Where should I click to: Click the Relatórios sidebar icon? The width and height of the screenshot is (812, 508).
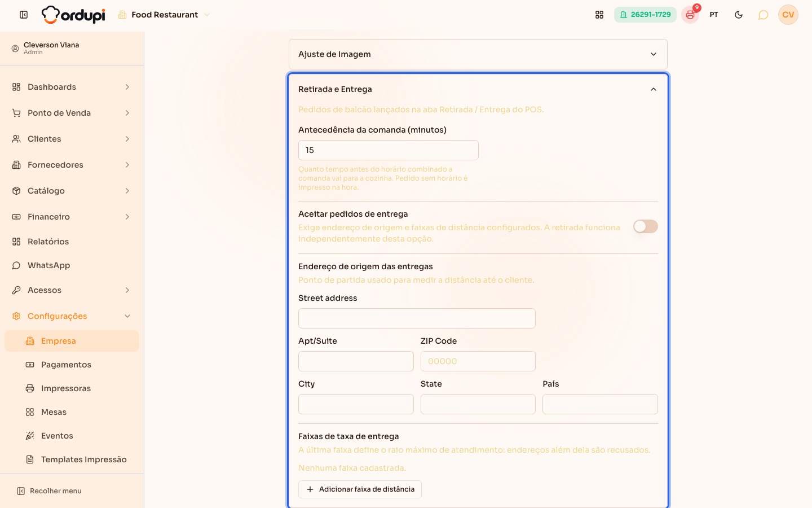[x=16, y=242]
